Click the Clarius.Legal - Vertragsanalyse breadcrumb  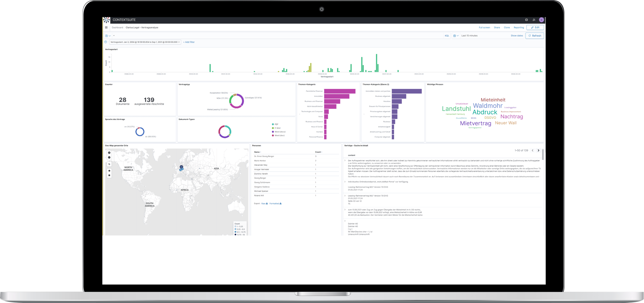click(142, 28)
